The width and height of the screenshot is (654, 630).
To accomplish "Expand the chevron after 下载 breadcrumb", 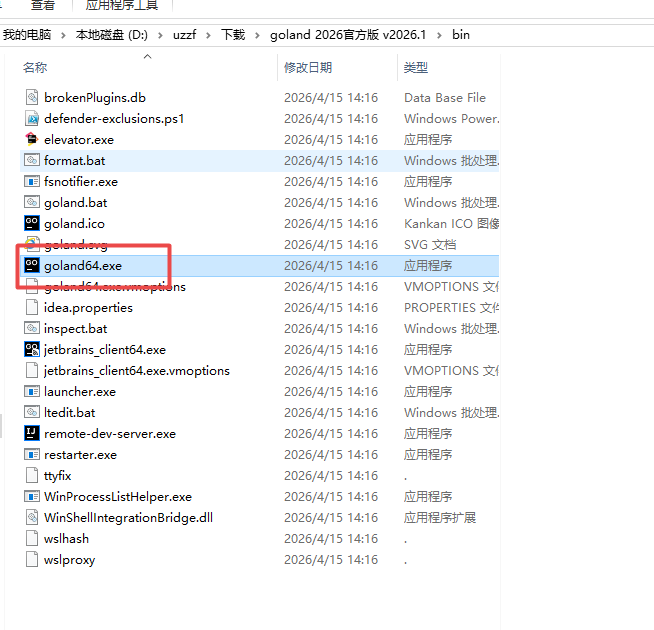I will (x=257, y=35).
